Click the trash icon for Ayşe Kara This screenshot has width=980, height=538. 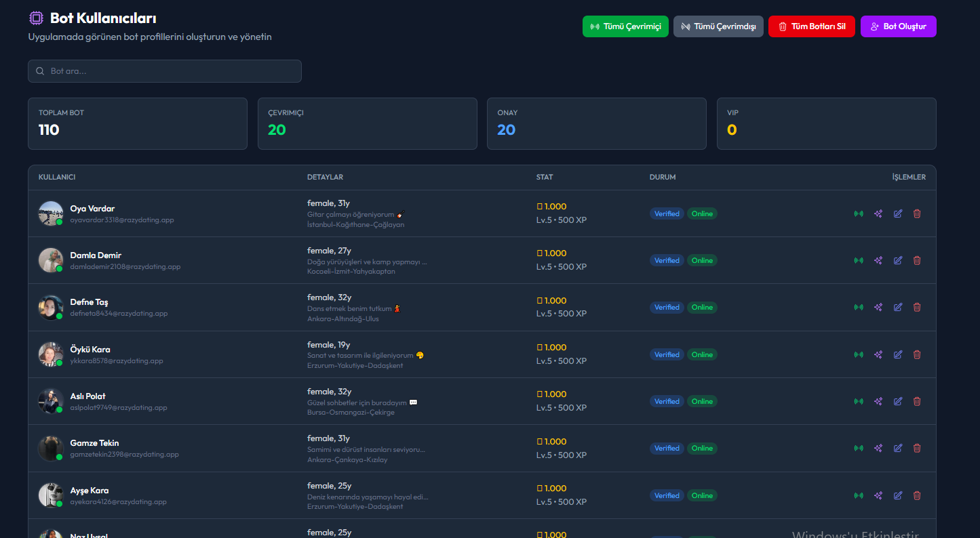(x=917, y=495)
